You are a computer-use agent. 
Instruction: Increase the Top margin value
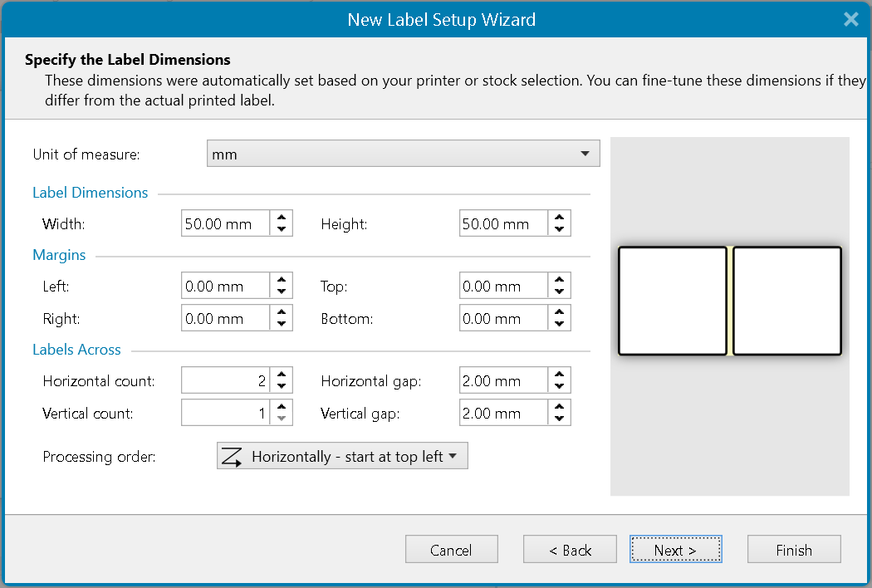[x=559, y=281]
